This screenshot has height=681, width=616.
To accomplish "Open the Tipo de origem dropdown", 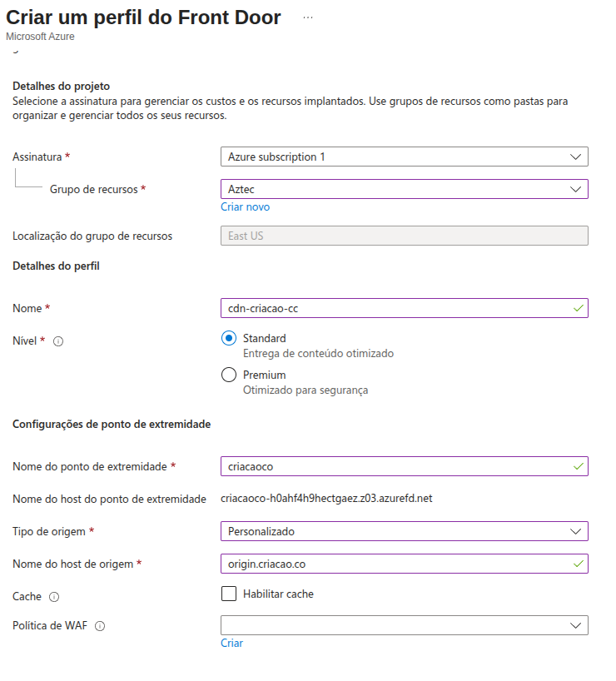I will (404, 531).
